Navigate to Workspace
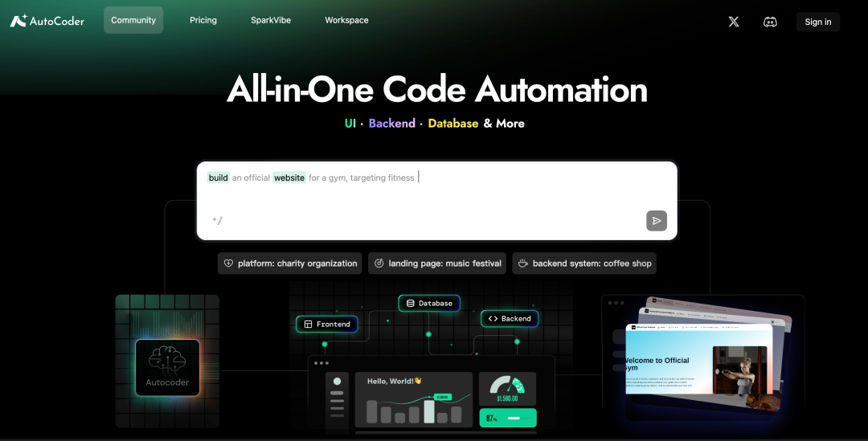 [x=346, y=20]
